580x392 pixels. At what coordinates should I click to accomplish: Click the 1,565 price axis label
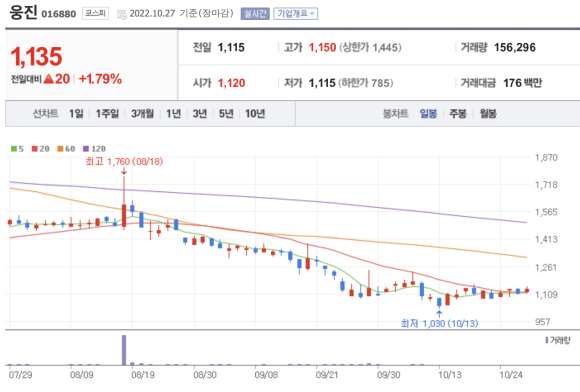(x=546, y=212)
